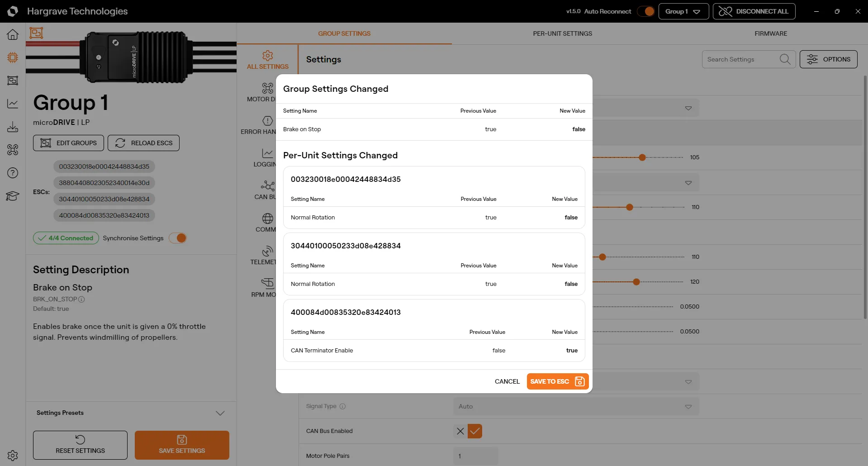
Task: Open app settings gear in sidebar
Action: click(x=13, y=455)
